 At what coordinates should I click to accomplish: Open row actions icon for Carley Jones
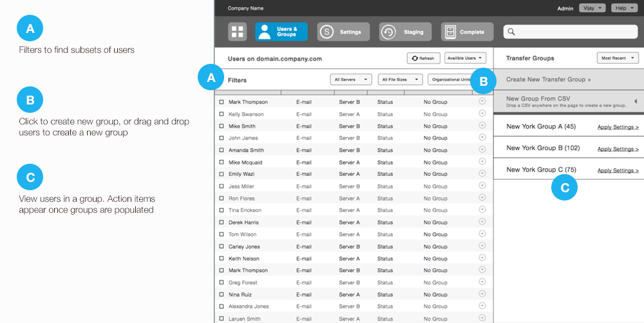pyautogui.click(x=482, y=246)
